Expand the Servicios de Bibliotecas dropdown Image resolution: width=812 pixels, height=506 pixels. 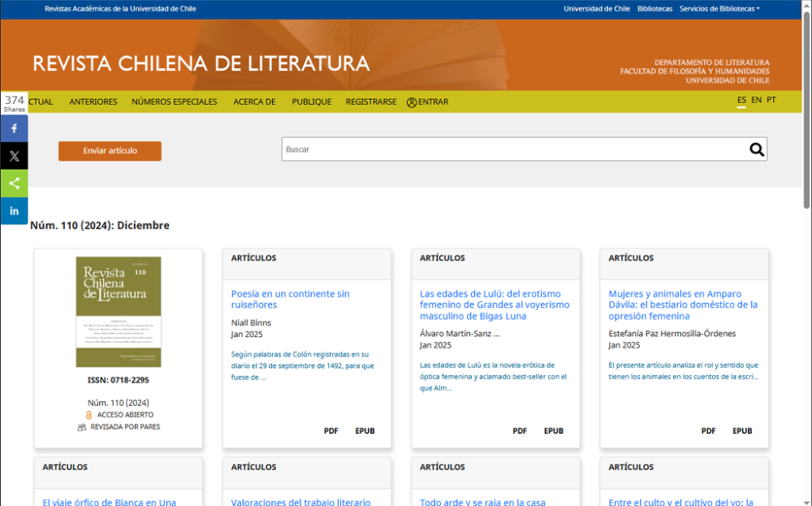pyautogui.click(x=719, y=8)
